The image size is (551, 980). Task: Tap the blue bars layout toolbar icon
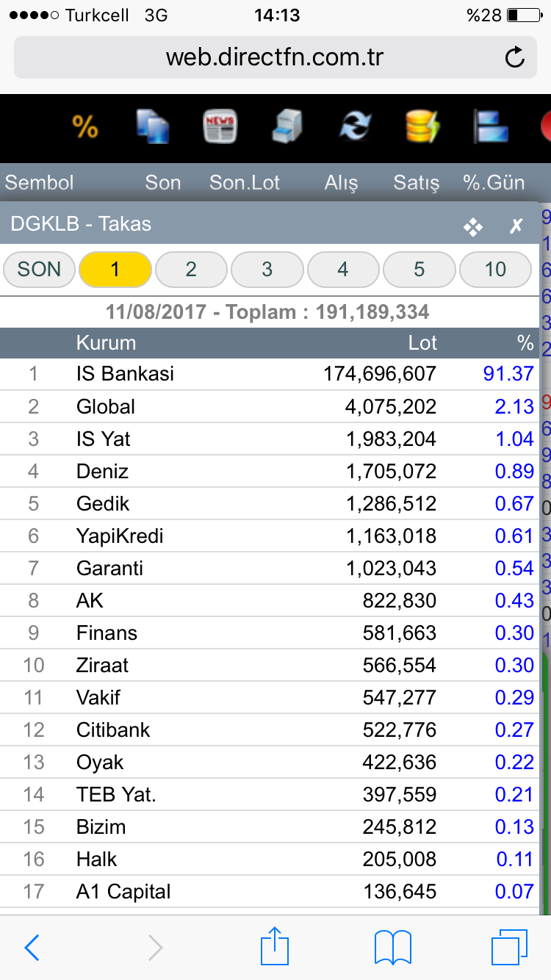(x=491, y=127)
